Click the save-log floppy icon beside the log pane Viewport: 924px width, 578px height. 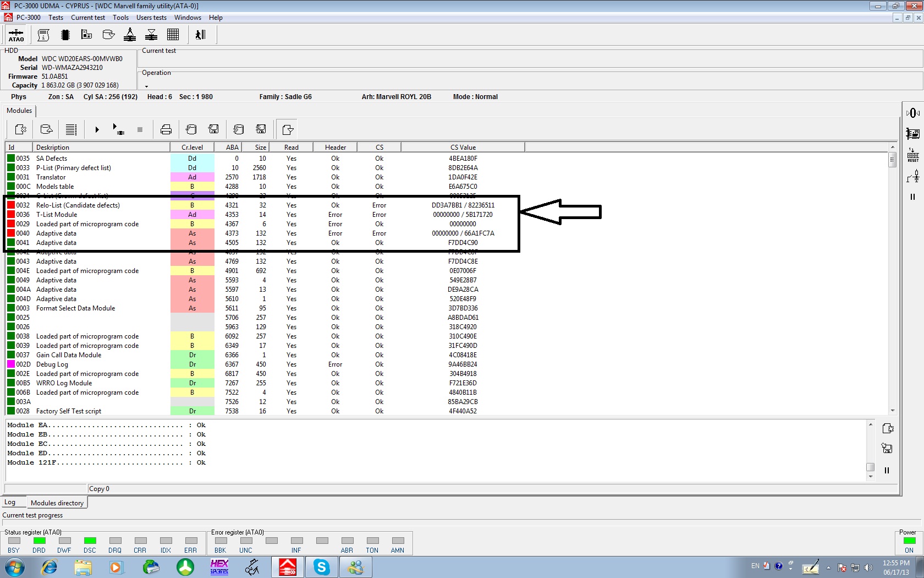tap(887, 448)
